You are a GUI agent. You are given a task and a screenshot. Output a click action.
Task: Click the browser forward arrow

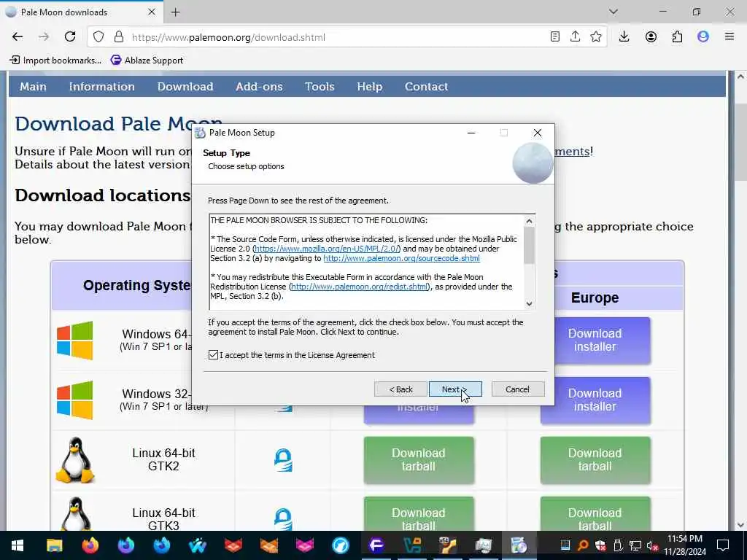pyautogui.click(x=44, y=36)
